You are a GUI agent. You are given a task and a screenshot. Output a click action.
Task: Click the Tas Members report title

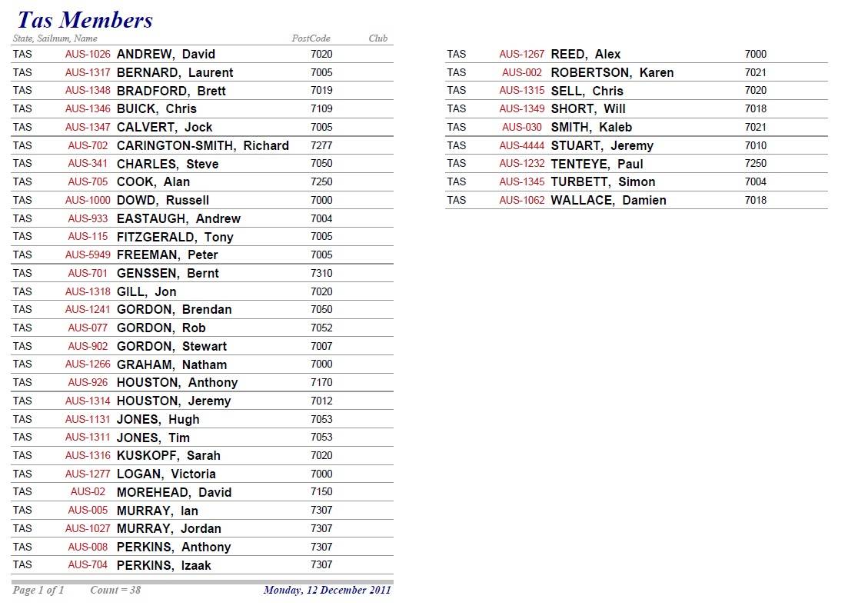point(85,20)
